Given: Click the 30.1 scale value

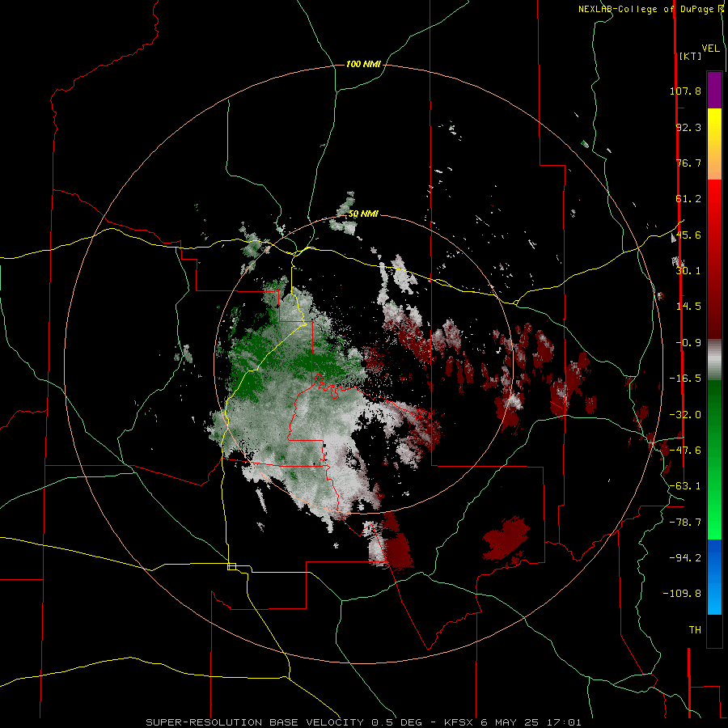Looking at the screenshot, I should 688,270.
